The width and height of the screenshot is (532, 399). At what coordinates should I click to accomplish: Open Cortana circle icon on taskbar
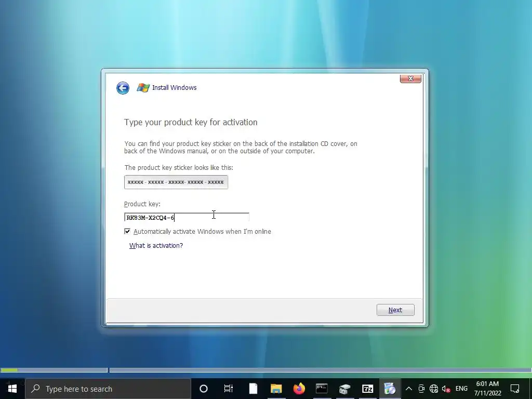pos(204,389)
